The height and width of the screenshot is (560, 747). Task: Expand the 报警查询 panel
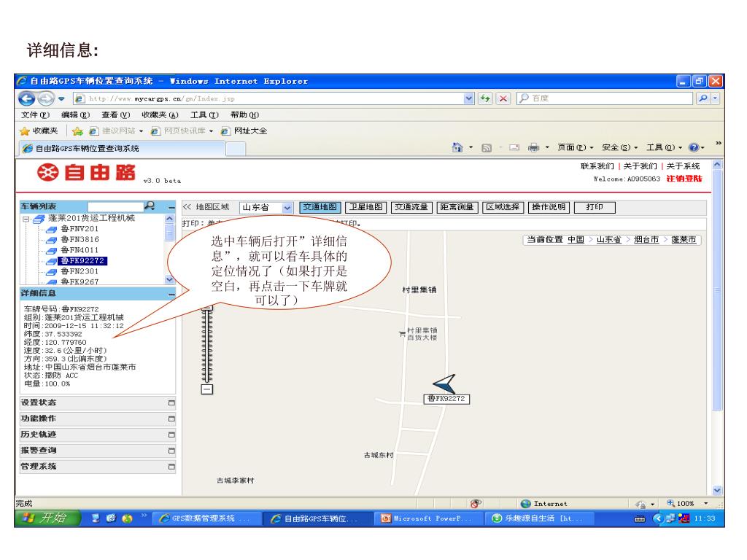pyautogui.click(x=171, y=451)
